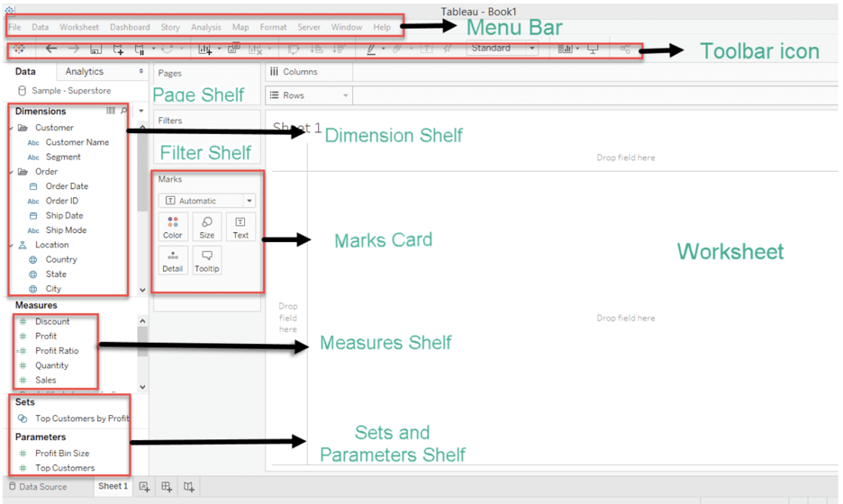The image size is (843, 504).
Task: Click the Text button on Marks card
Action: point(240,227)
